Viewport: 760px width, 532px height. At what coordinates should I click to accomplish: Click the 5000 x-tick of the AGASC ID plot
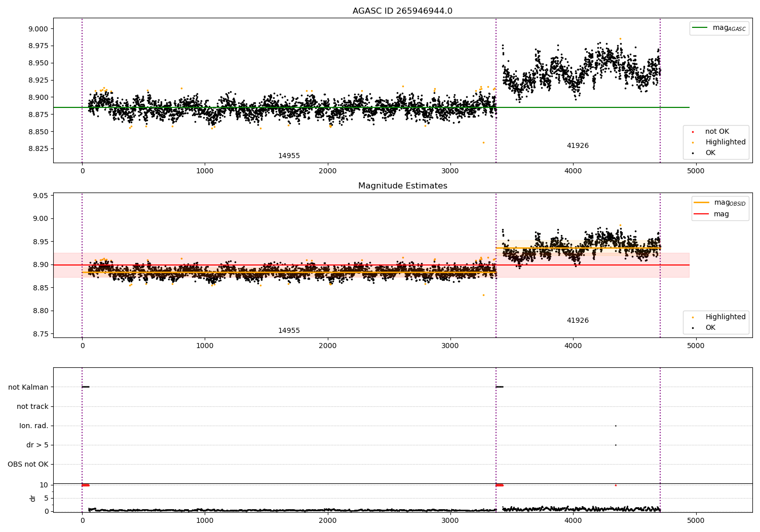point(696,171)
